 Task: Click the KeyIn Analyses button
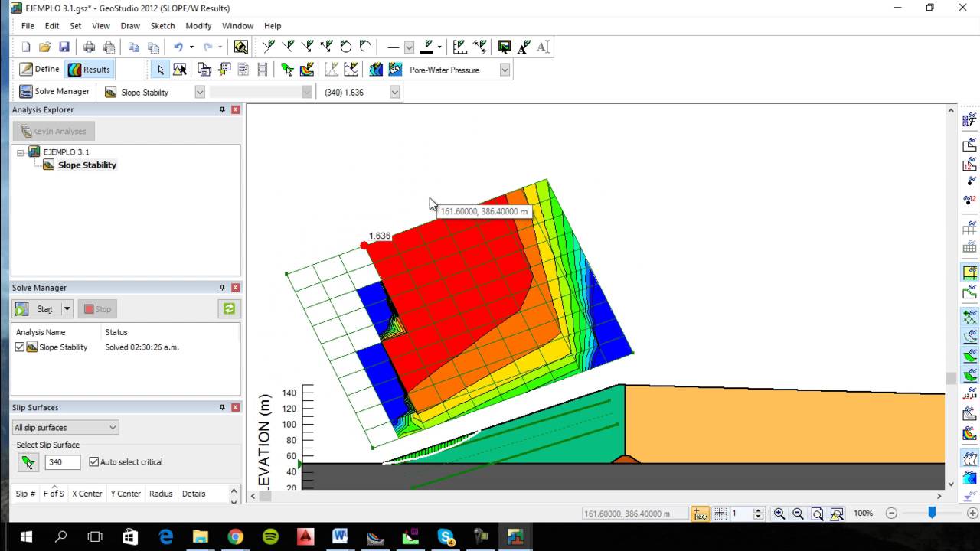click(54, 132)
